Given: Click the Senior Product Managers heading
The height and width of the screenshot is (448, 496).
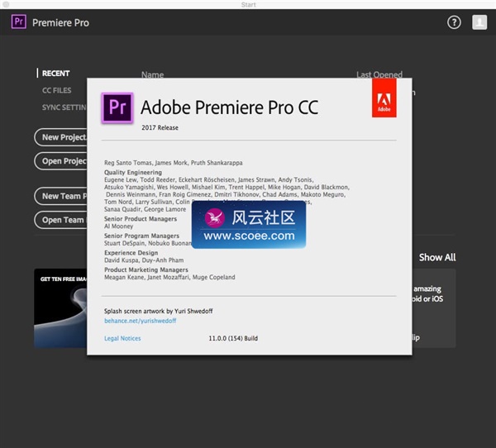Looking at the screenshot, I should pyautogui.click(x=141, y=219).
